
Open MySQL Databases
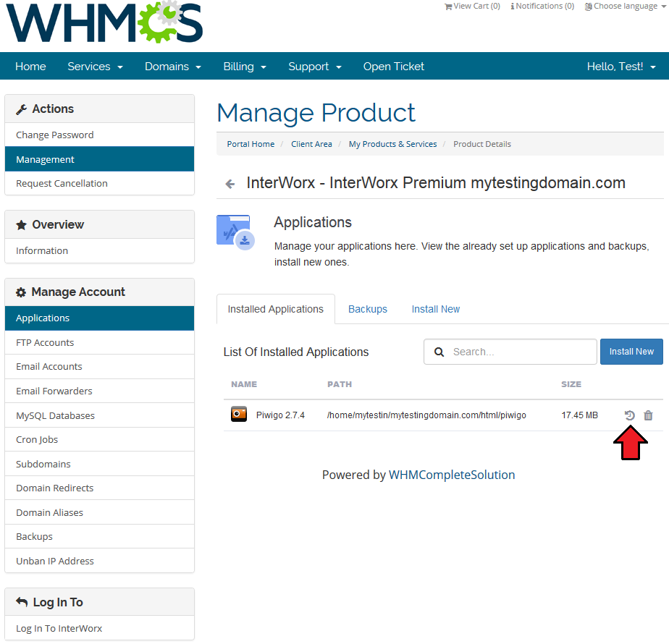pos(99,415)
